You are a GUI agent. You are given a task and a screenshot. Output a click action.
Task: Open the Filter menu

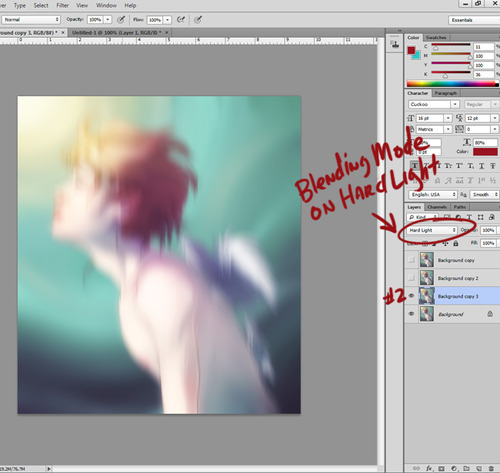pos(62,5)
